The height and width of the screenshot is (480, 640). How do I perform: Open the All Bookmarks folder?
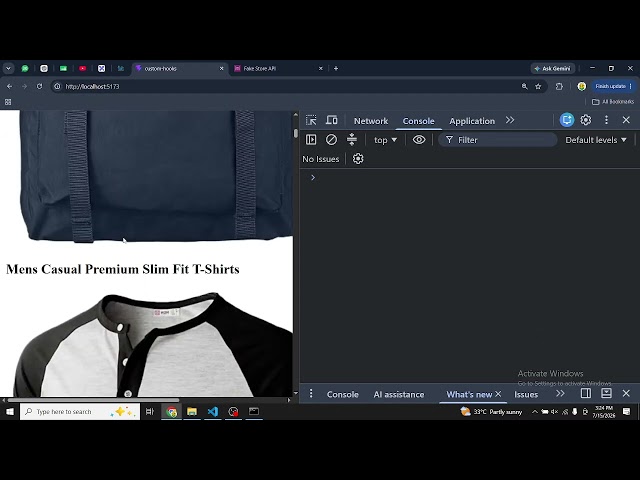pyautogui.click(x=613, y=102)
